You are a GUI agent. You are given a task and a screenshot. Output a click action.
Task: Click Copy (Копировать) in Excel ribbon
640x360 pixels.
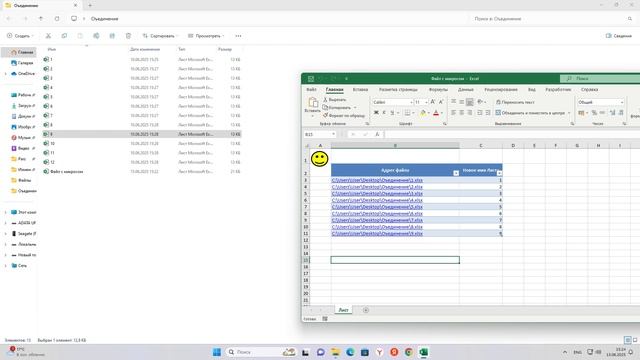click(x=337, y=107)
